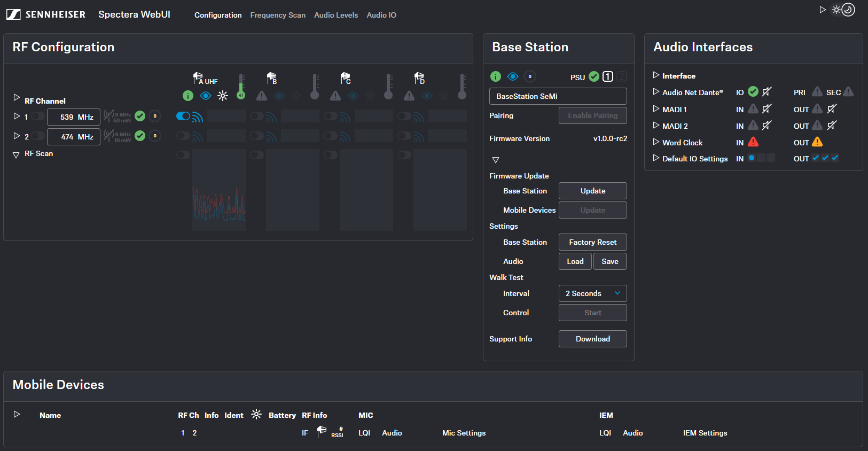
Task: Expand MADI 1 row
Action: [656, 109]
